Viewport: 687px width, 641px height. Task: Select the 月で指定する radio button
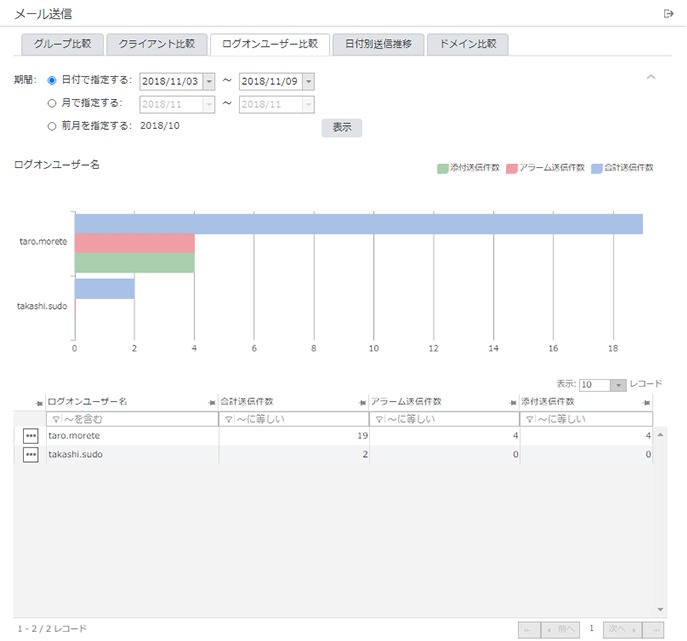pos(52,103)
